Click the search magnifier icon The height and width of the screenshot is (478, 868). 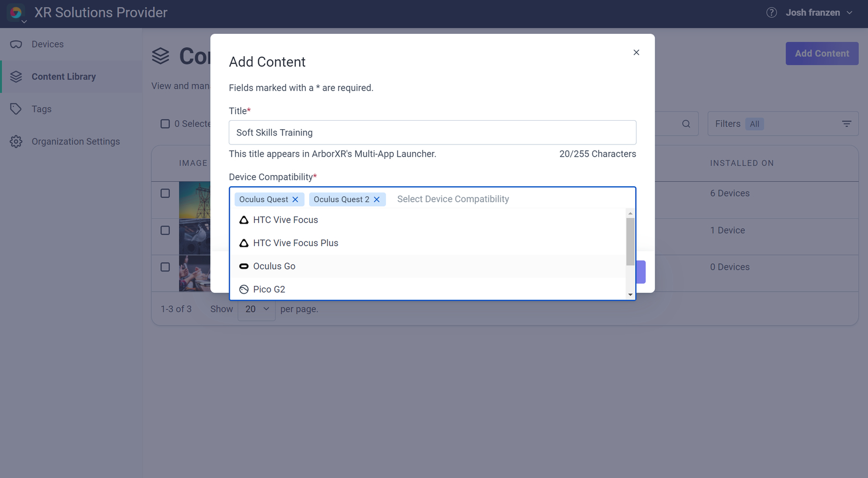(686, 124)
